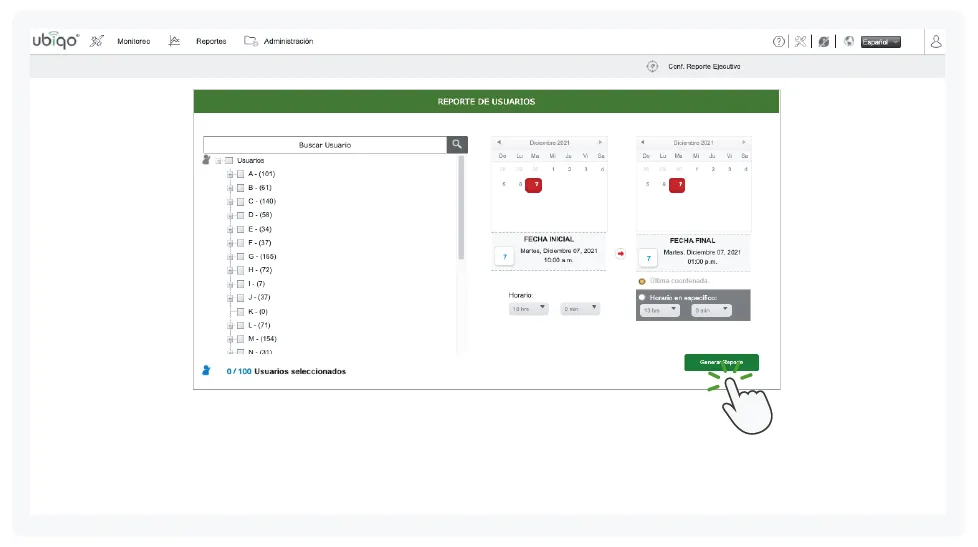Check the C - (140) group checkbox
The image size is (978, 547).
(240, 201)
